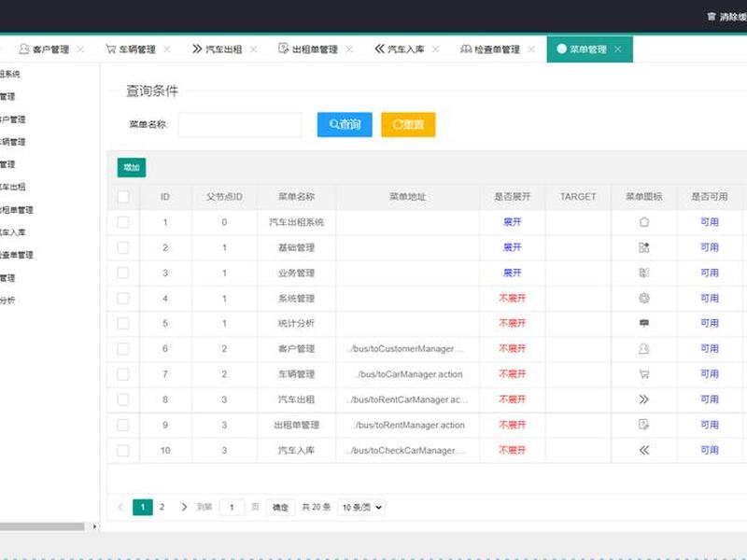Switch to the 检查单管理 tab

497,49
